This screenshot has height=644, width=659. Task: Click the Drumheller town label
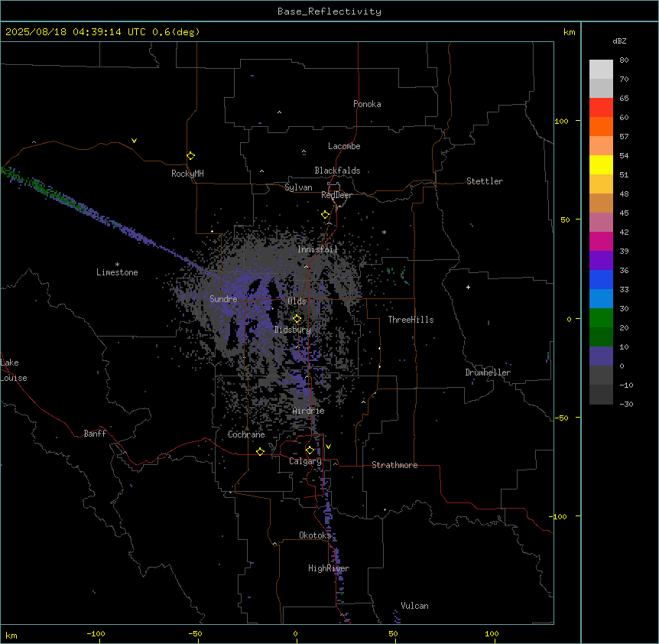click(488, 372)
